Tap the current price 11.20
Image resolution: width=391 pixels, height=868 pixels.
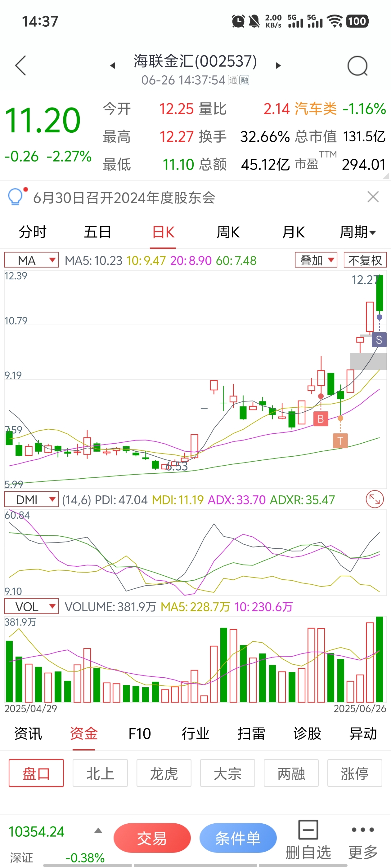click(43, 120)
